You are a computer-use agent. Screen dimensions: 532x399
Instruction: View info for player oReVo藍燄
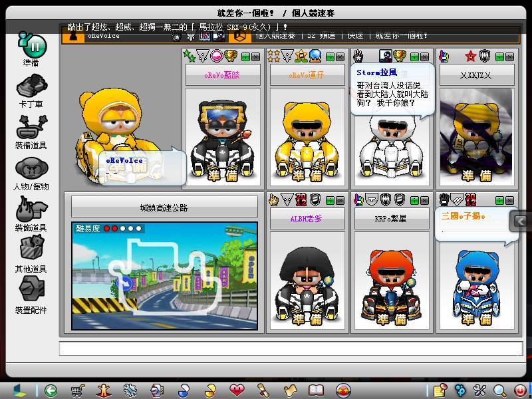pos(245,57)
